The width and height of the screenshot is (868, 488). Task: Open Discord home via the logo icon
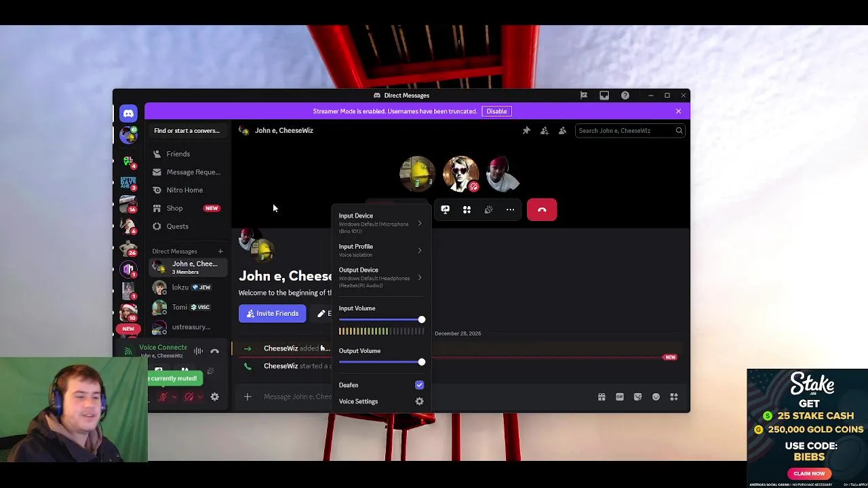click(x=128, y=114)
